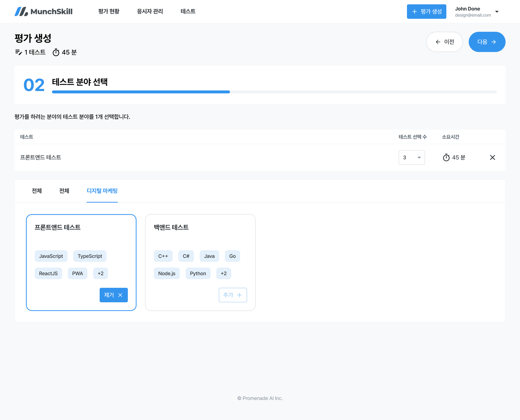Click the MunchSkill logo
This screenshot has height=420, width=520.
(43, 11)
